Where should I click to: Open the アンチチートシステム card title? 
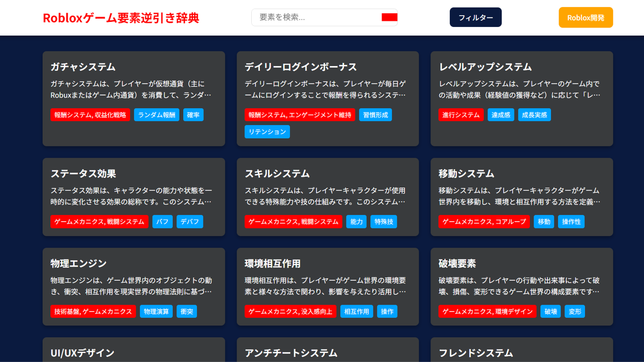tap(290, 353)
